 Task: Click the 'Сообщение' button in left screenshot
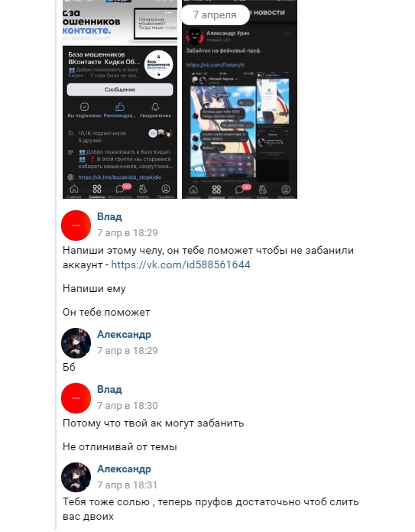(x=120, y=89)
